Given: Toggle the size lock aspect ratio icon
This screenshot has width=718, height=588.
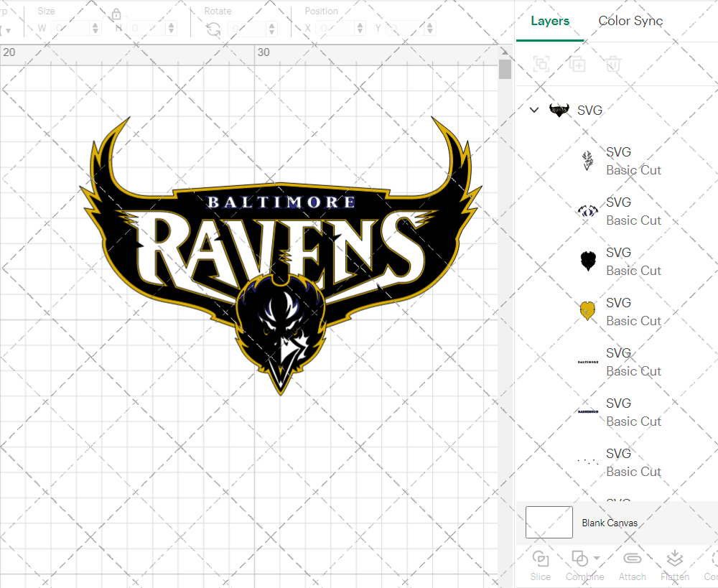Looking at the screenshot, I should click(116, 14).
